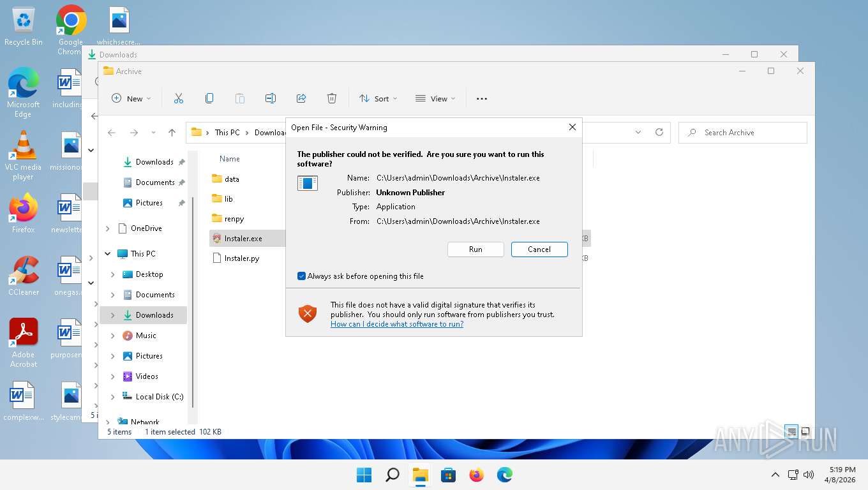Select the lib folder

pyautogui.click(x=228, y=199)
